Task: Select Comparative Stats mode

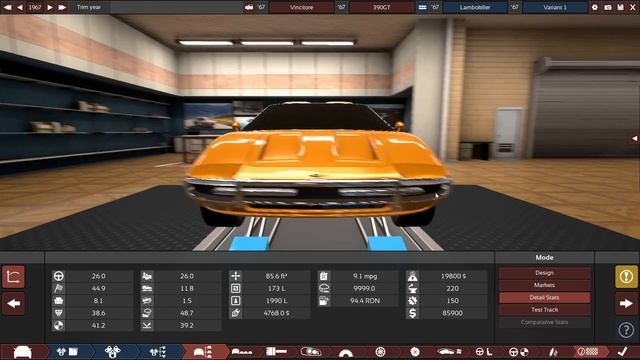Action: (x=544, y=322)
